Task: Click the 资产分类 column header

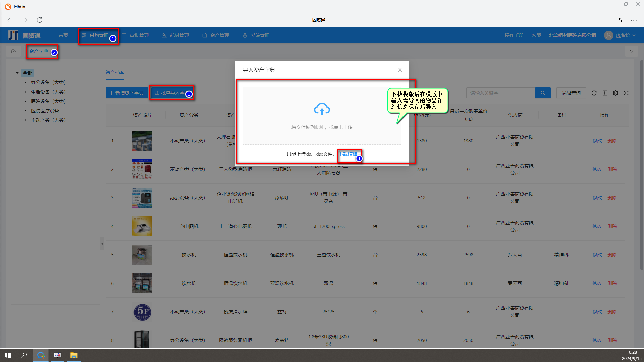Action: [x=189, y=115]
